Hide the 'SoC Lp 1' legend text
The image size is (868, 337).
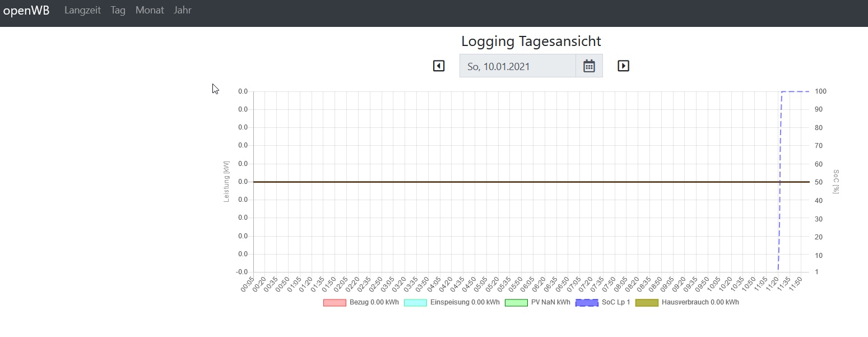pos(616,303)
